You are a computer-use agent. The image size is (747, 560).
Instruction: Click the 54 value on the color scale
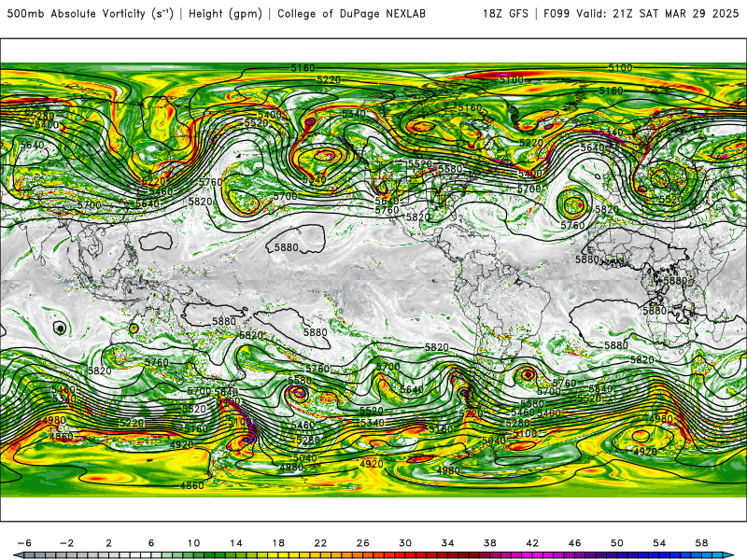point(659,543)
